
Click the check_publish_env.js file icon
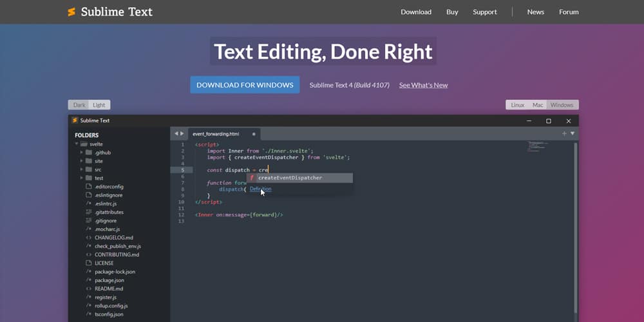tap(88, 246)
